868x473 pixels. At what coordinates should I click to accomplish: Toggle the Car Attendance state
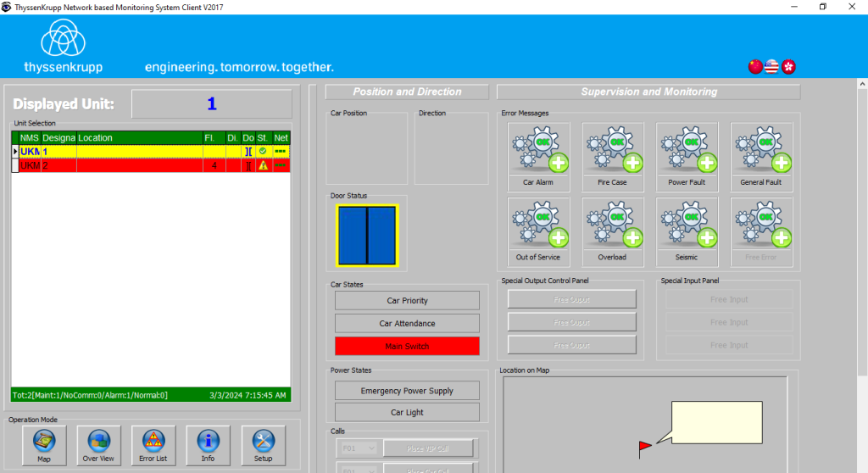coord(407,324)
